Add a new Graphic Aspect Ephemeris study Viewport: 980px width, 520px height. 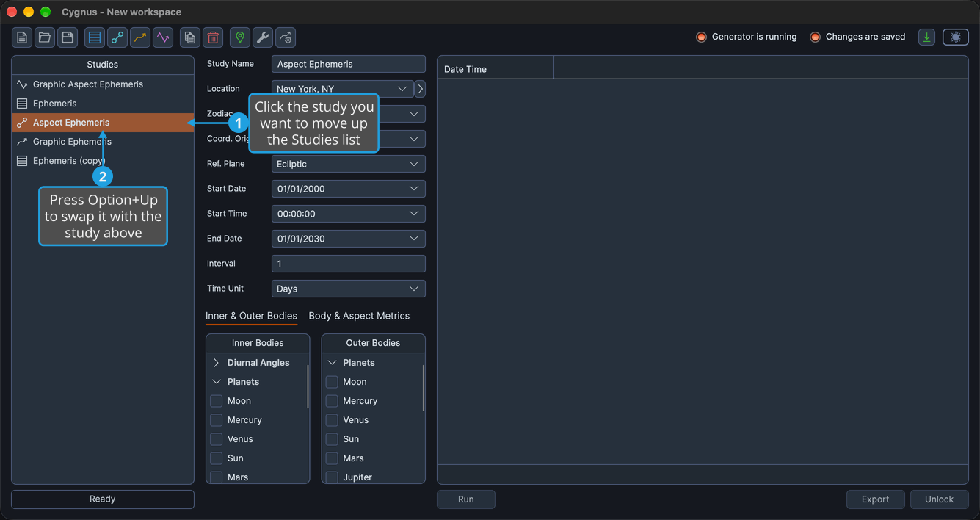pyautogui.click(x=163, y=37)
